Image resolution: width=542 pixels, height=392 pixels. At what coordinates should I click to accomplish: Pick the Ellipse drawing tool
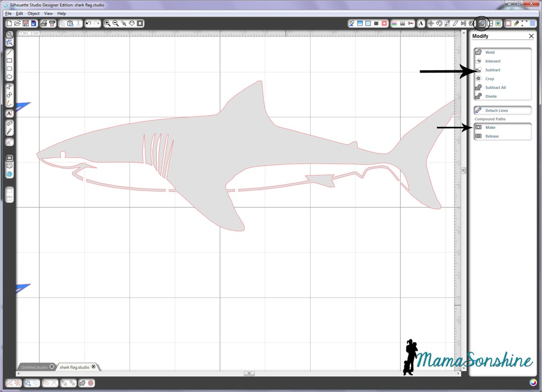pos(9,77)
